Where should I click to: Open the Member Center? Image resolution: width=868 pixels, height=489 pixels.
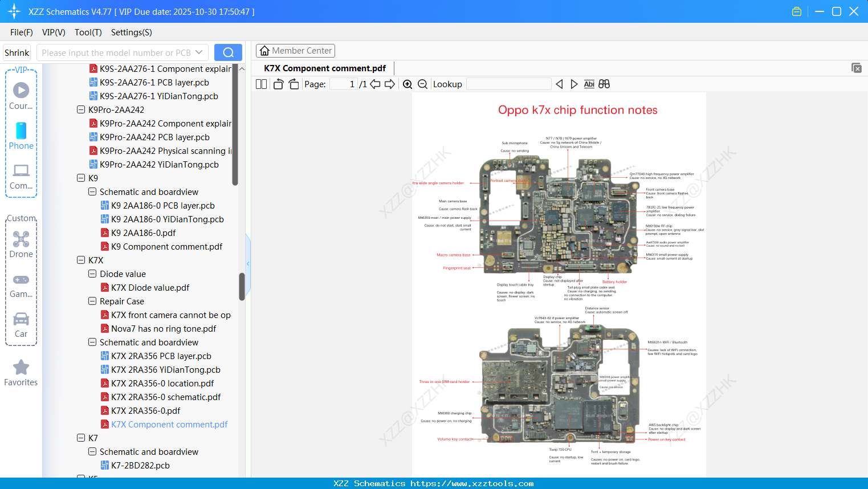click(295, 50)
